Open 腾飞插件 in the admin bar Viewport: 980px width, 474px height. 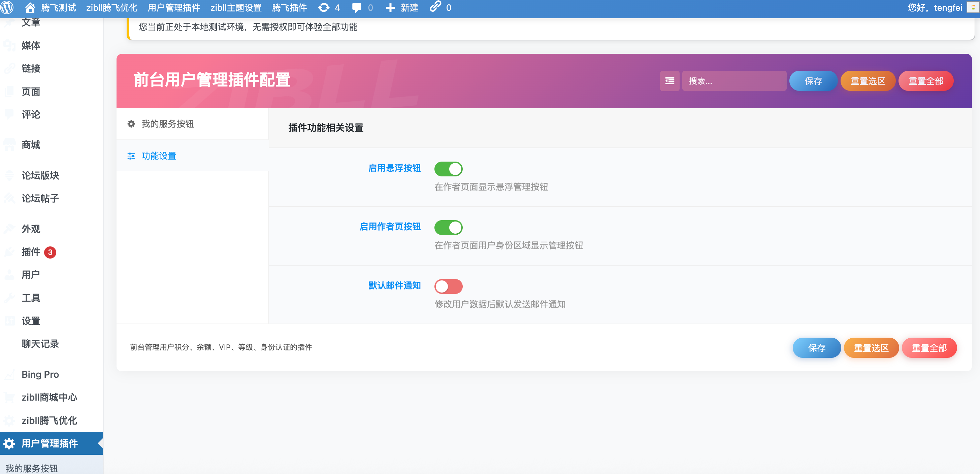[x=290, y=7]
